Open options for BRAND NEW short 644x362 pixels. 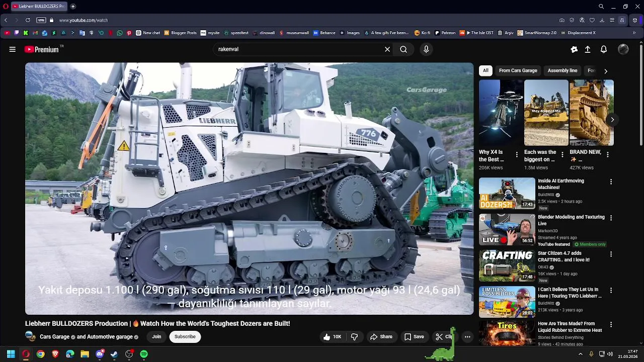click(x=607, y=155)
